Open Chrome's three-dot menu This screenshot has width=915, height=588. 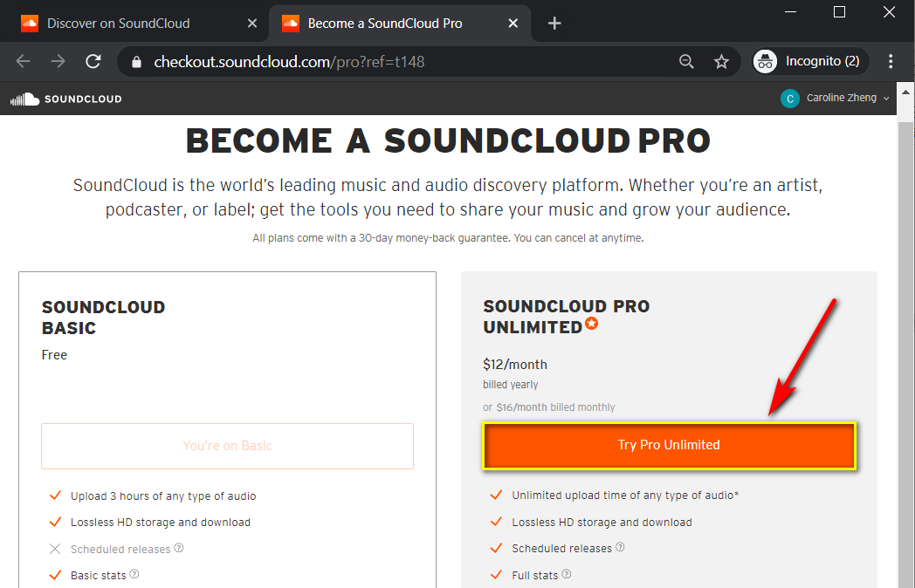pyautogui.click(x=891, y=61)
